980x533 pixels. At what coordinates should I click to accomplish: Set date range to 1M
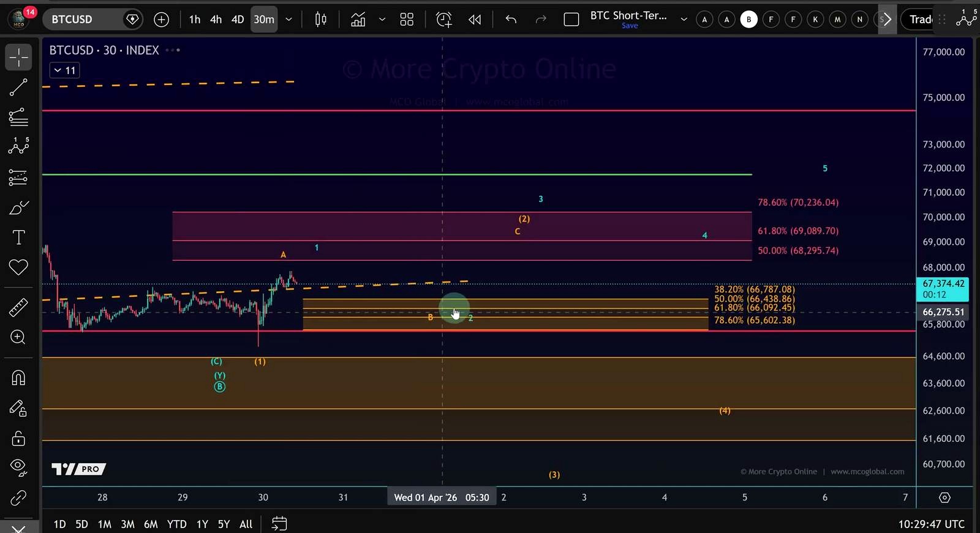105,524
